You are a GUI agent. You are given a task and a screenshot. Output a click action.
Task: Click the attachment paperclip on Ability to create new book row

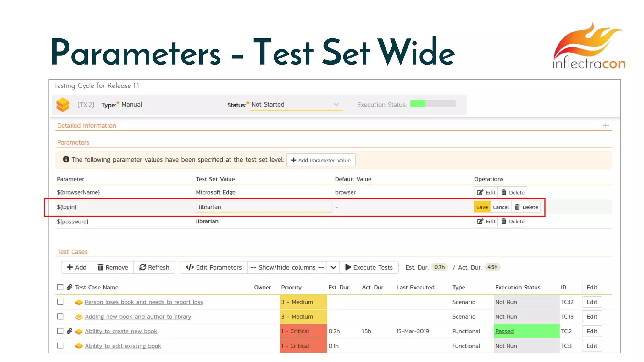pos(69,331)
